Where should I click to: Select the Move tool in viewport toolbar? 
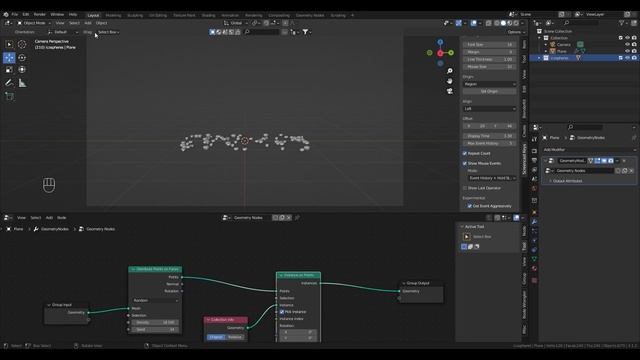click(9, 58)
